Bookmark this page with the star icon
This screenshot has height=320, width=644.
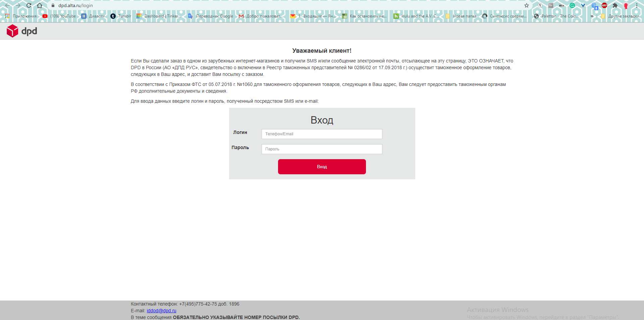coord(527,5)
